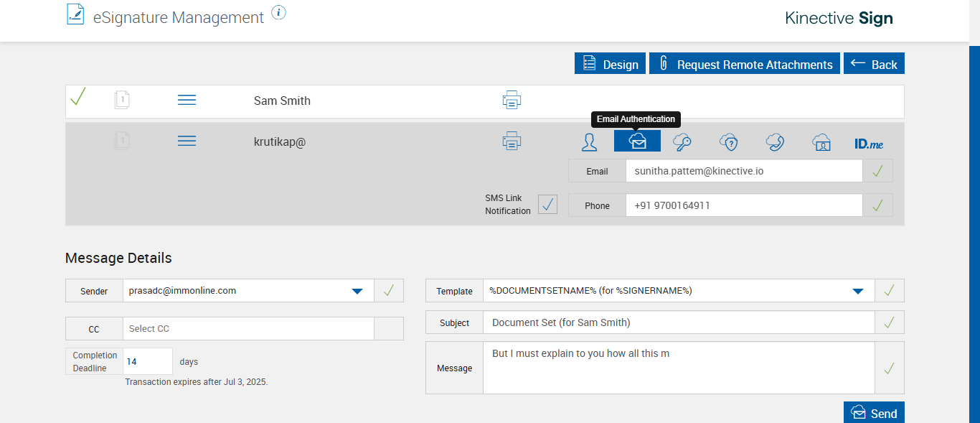Click the green check beside Sender field
980x423 pixels.
tap(389, 291)
